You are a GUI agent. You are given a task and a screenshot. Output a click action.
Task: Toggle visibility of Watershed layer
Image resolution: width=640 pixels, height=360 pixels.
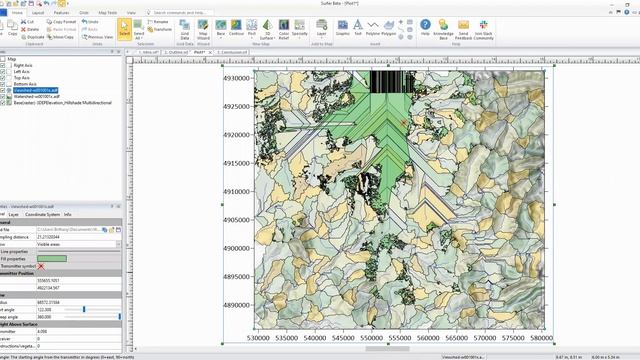click(x=3, y=97)
